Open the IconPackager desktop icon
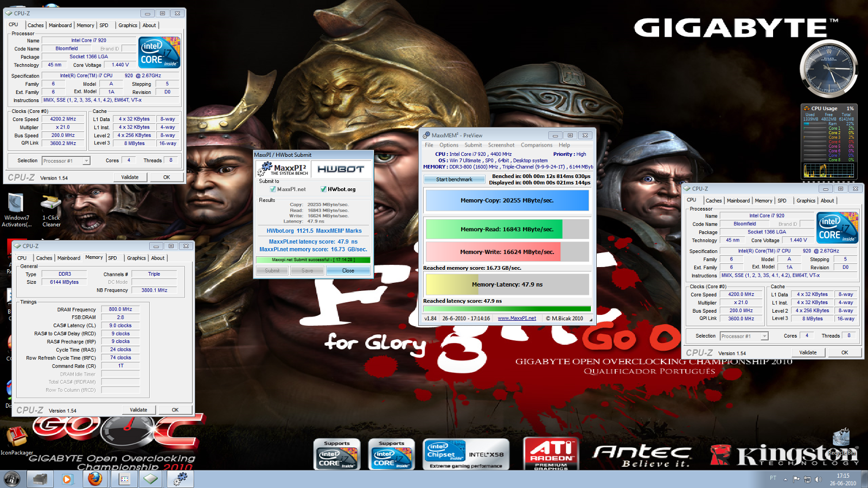Screen dimensions: 868x488 coord(17,441)
